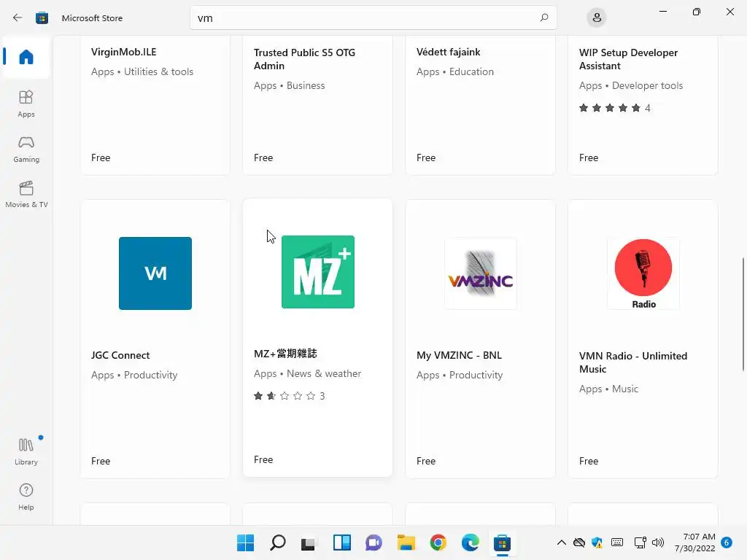
Task: Click 'Apps • Utilities & tools' text
Action: (142, 72)
